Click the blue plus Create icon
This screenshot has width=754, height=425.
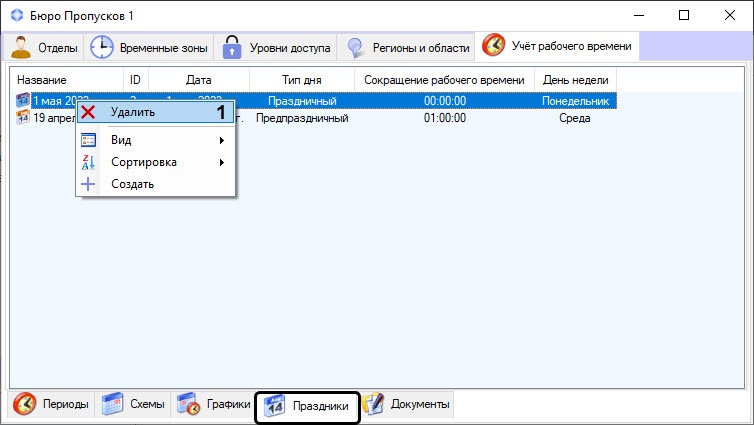click(89, 184)
